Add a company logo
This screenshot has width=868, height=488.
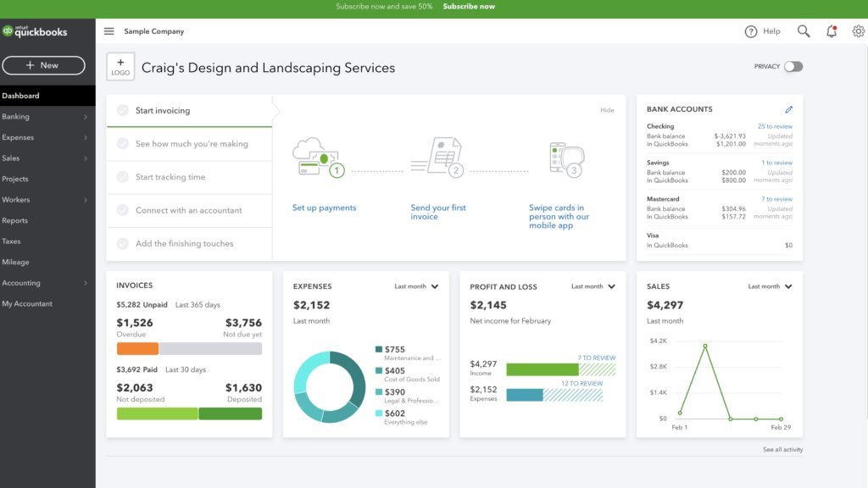coord(120,67)
